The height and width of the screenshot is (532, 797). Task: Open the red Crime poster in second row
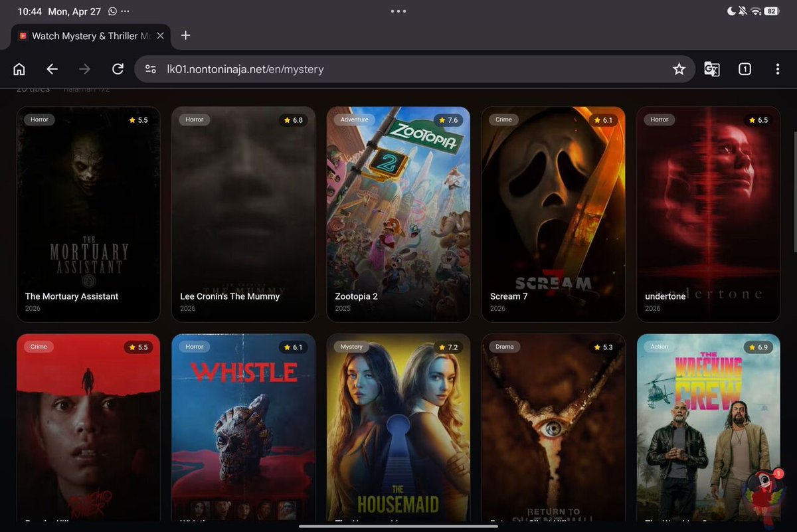(88, 427)
